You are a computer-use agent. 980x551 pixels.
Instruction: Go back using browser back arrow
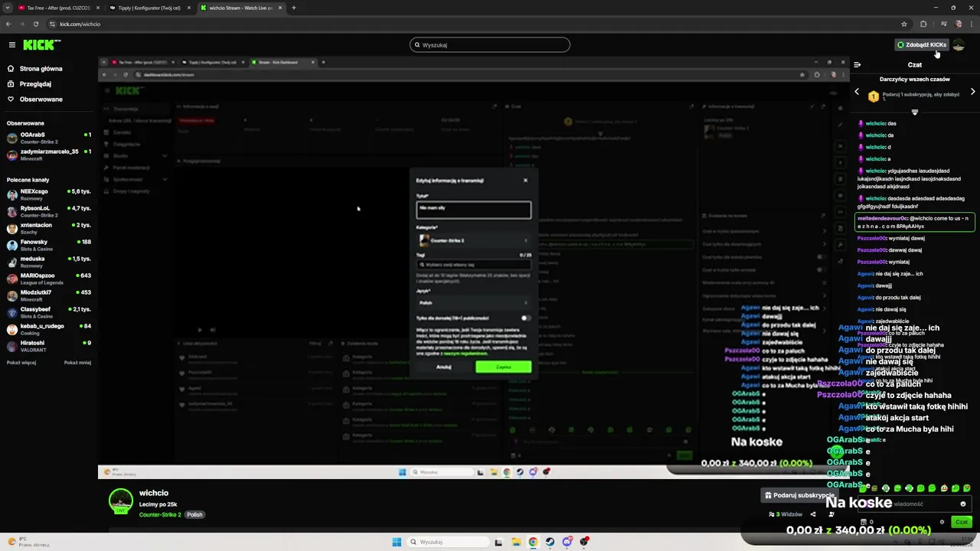point(8,24)
